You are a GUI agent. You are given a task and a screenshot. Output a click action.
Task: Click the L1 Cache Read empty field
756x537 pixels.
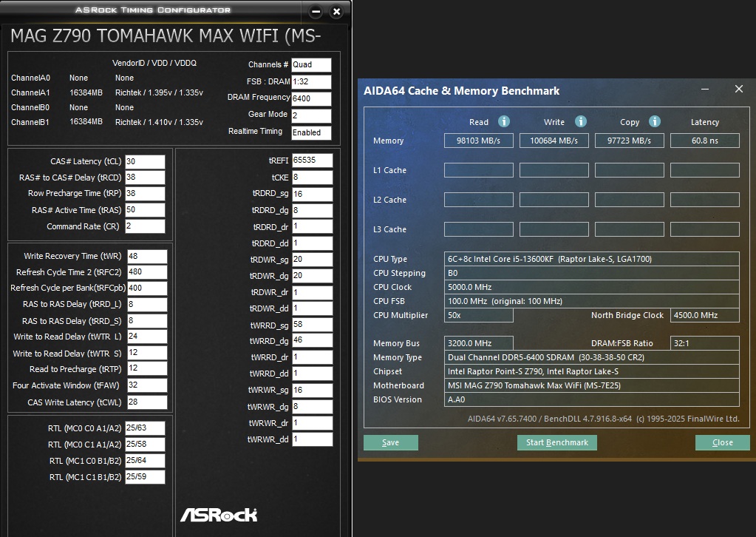(x=478, y=170)
